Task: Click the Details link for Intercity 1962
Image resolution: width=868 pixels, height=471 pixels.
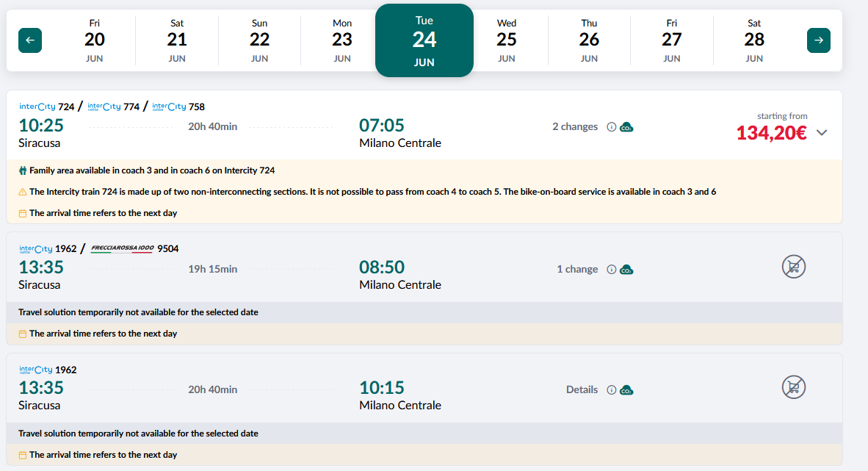Action: pyautogui.click(x=582, y=390)
